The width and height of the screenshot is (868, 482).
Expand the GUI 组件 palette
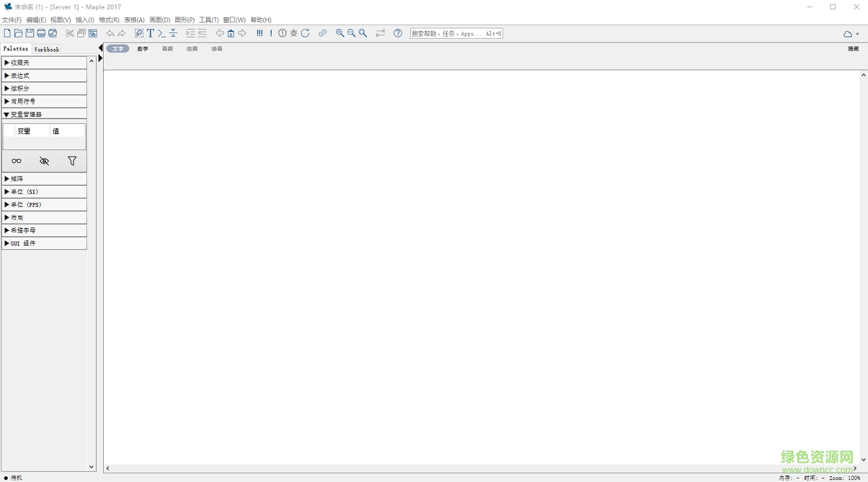tap(44, 243)
